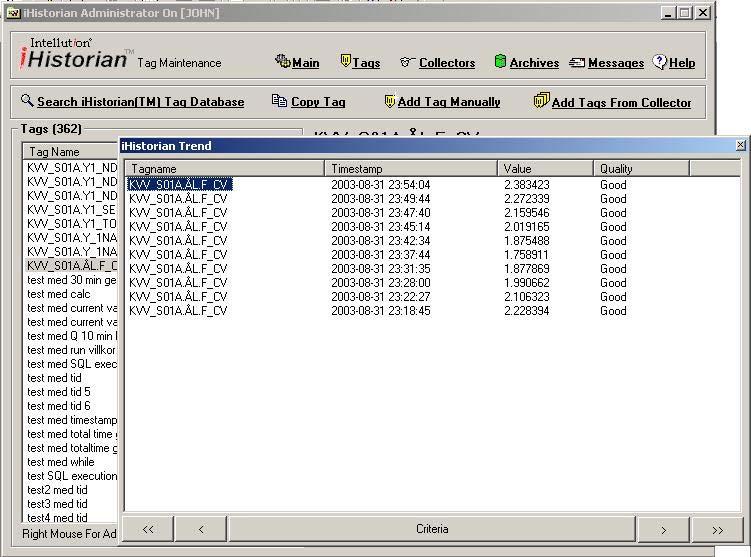Click the magnifier search icon
The image size is (751, 557).
point(27,100)
